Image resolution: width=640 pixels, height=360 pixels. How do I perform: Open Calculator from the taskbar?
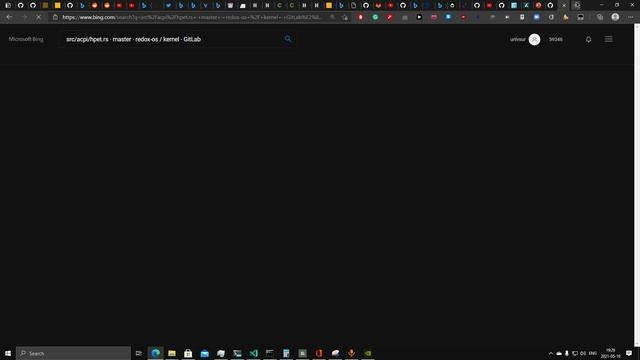pos(286,353)
